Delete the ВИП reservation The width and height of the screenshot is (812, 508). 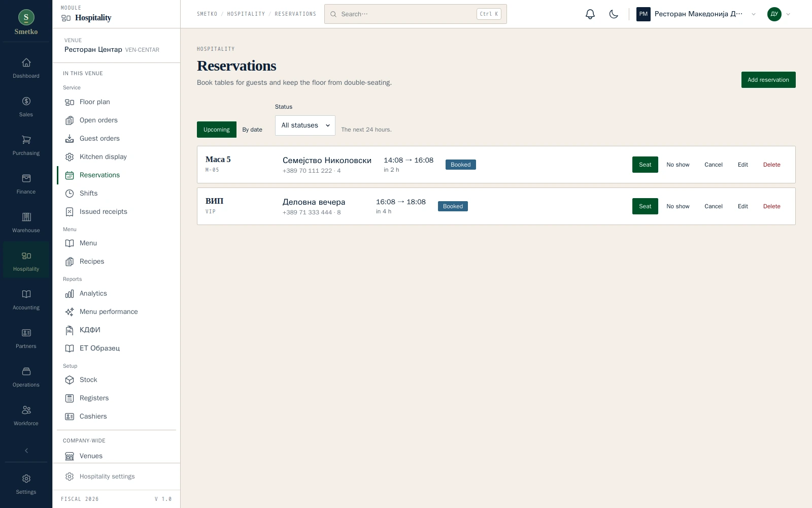772,206
